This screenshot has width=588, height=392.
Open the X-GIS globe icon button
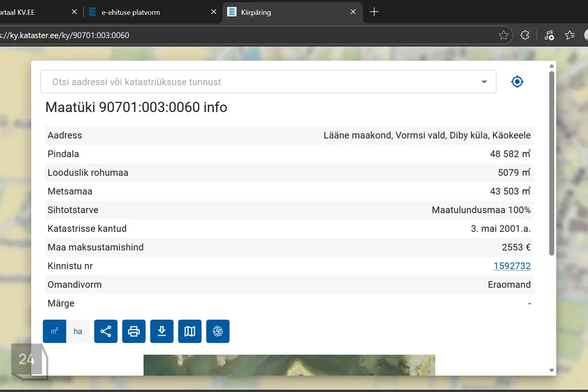[x=218, y=331]
